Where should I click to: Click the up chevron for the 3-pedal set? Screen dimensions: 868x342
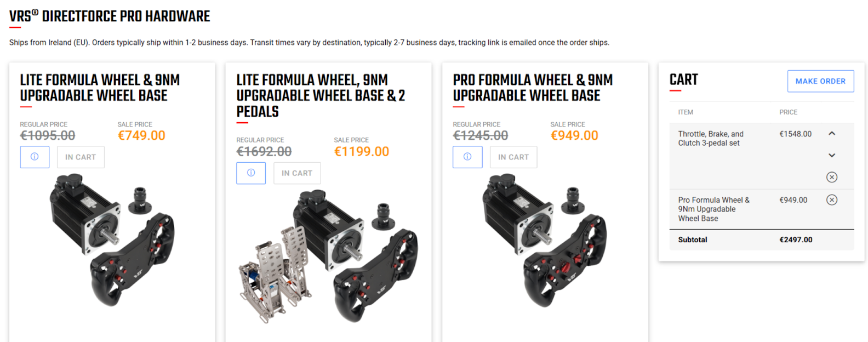(831, 134)
